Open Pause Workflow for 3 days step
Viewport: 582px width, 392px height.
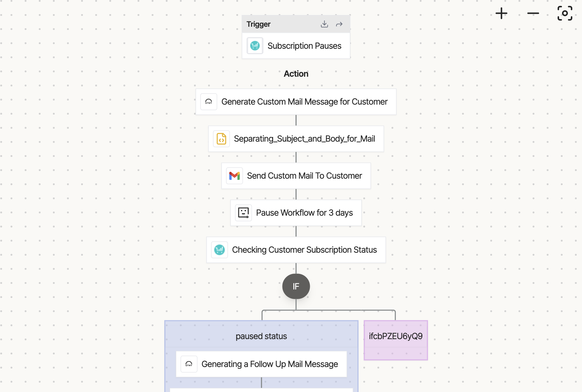point(296,213)
